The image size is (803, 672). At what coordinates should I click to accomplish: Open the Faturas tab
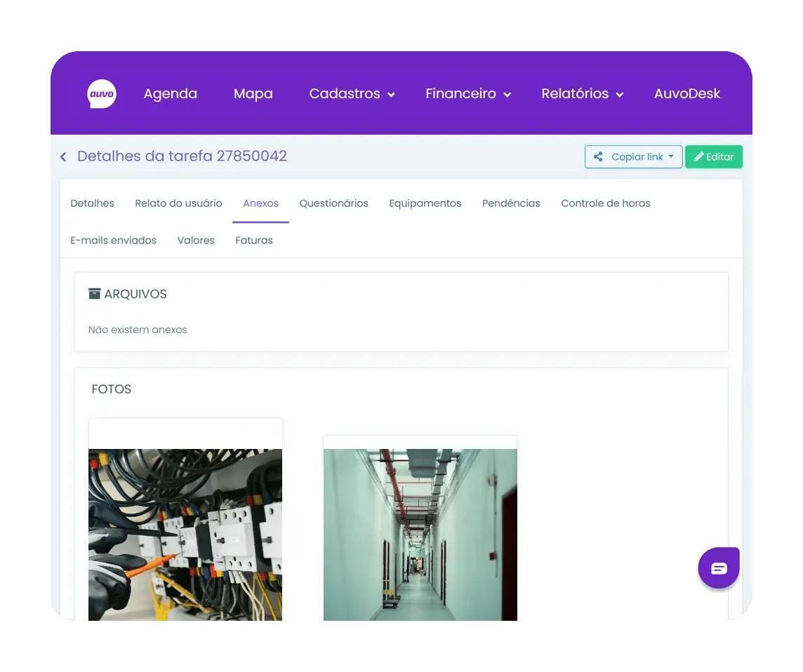tap(254, 240)
